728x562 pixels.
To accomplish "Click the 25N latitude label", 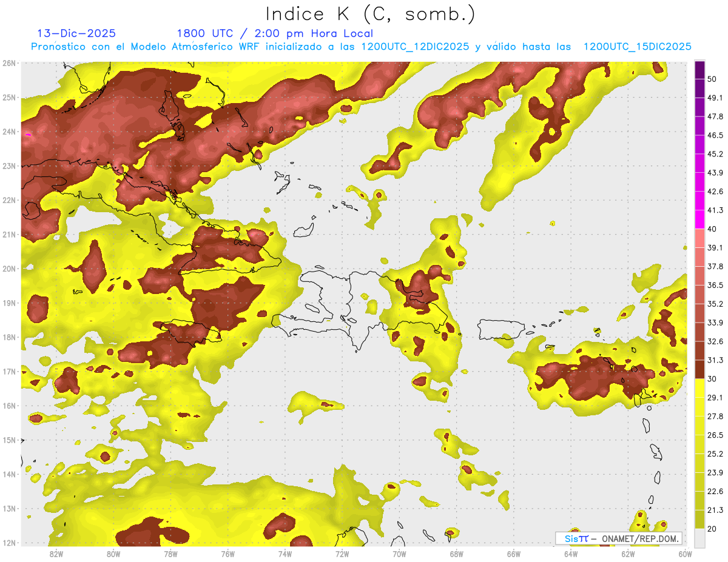I will click(x=9, y=98).
